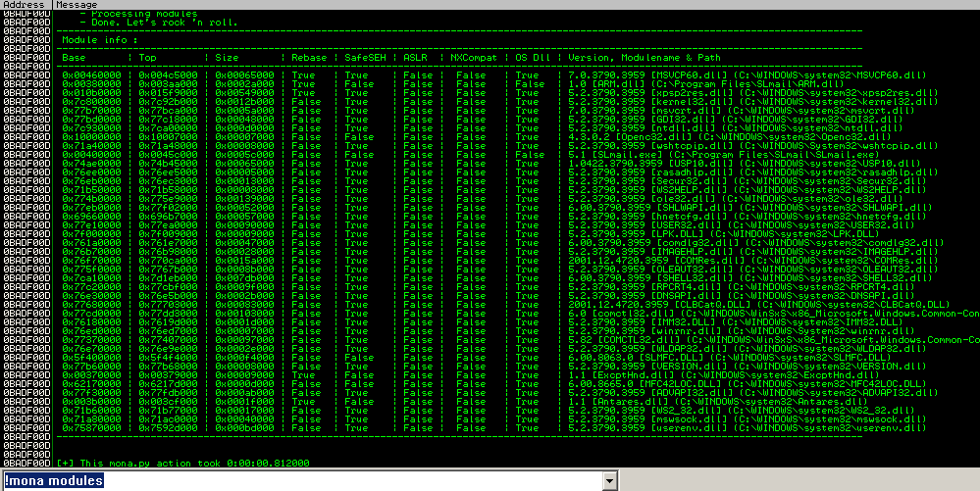Viewport: 980px width, 491px height.
Task: Click base address 0x77cd0000 comctl32 row
Action: (92, 313)
